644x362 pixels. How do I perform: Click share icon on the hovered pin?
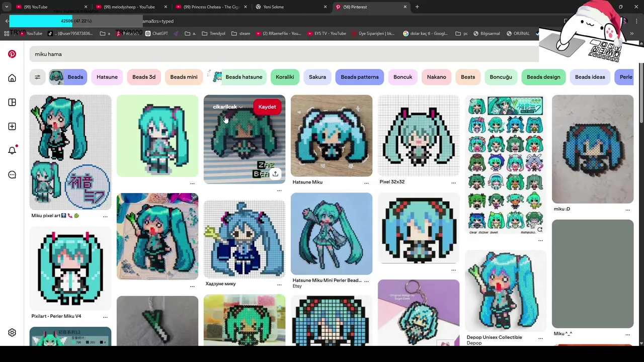(275, 173)
